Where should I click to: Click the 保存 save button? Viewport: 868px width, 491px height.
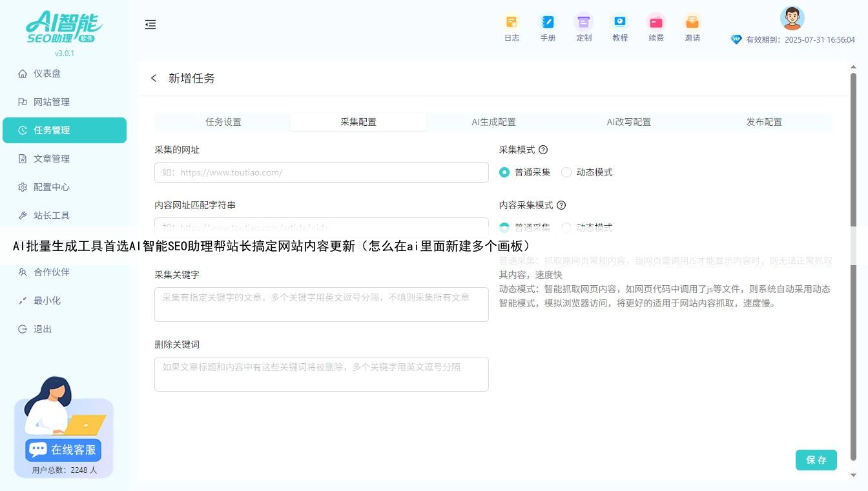[816, 460]
